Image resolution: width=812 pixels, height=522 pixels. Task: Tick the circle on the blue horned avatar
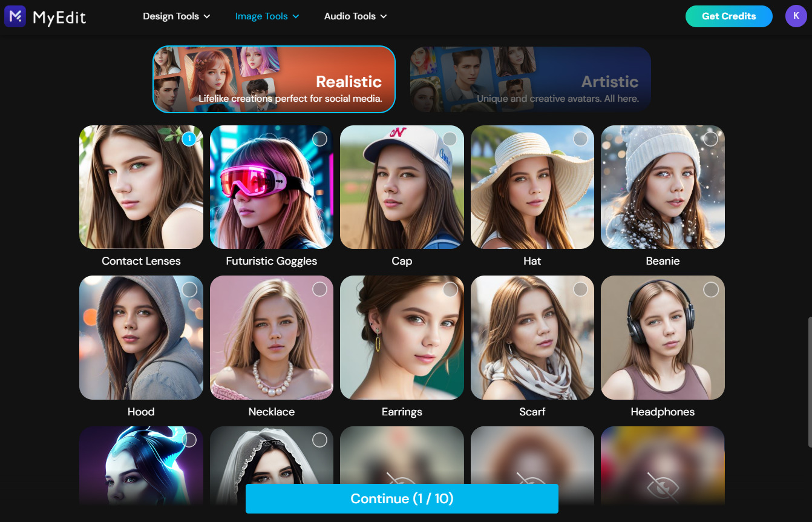pos(189,440)
